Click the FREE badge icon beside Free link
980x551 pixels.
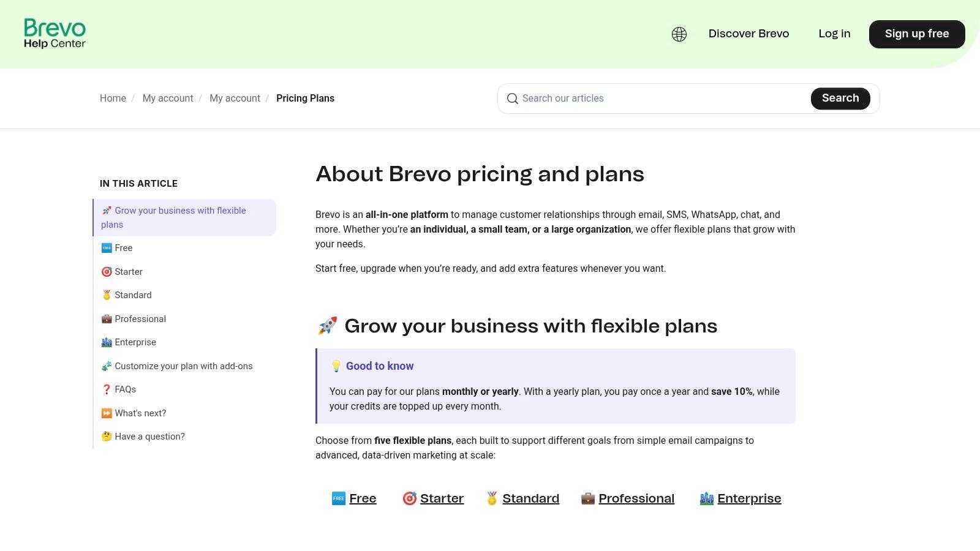(338, 498)
